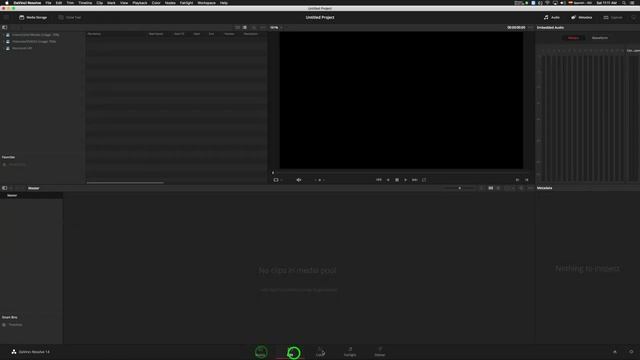Toggle the Capture panel button

pos(613,18)
